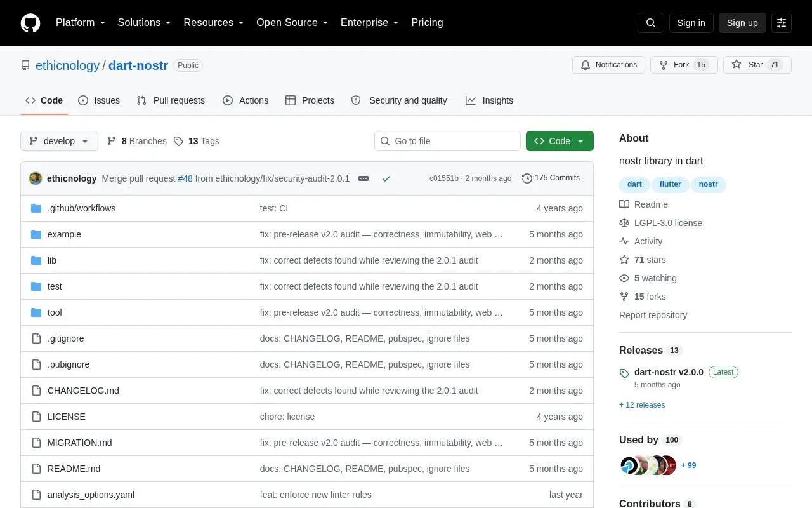Click the Sign up button
The height and width of the screenshot is (508, 812).
pyautogui.click(x=742, y=23)
